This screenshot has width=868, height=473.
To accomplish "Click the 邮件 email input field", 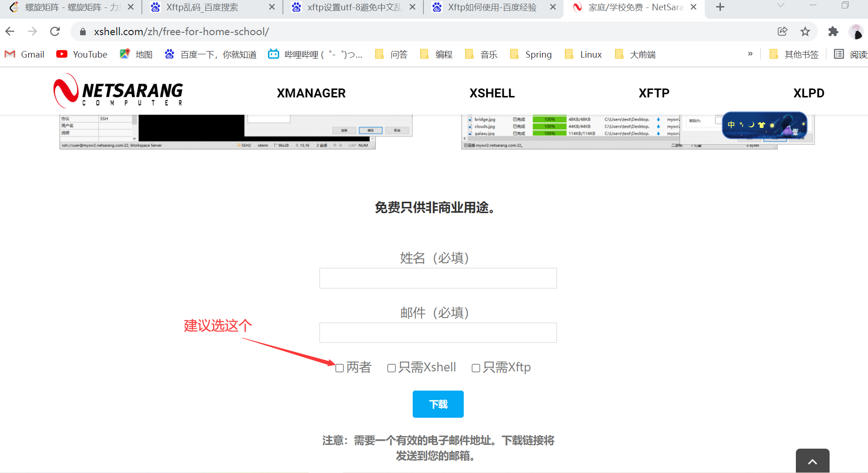I will [438, 333].
